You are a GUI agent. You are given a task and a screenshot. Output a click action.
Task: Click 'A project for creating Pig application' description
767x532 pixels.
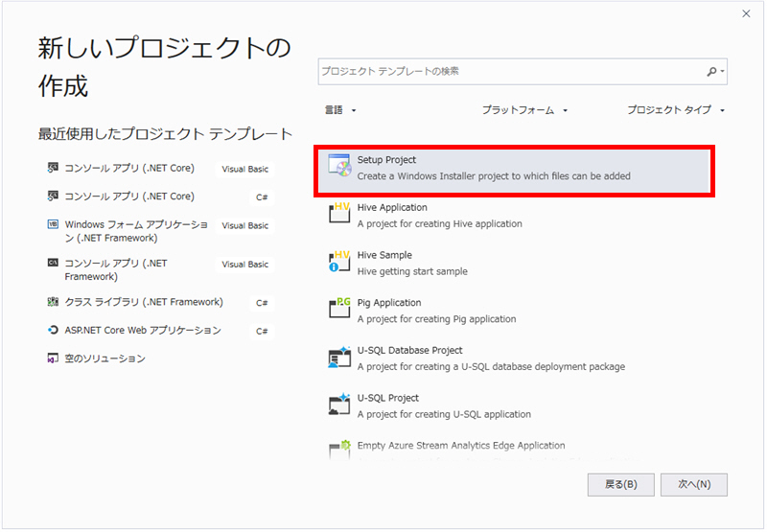click(x=436, y=319)
